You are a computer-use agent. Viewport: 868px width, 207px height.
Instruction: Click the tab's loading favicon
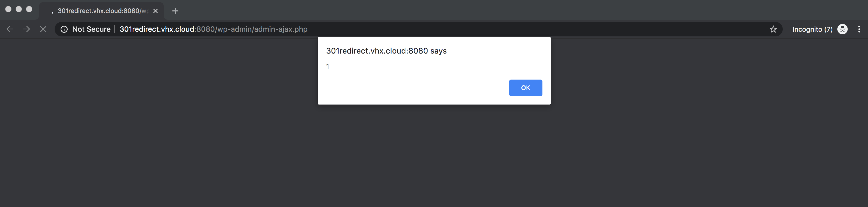tap(52, 11)
